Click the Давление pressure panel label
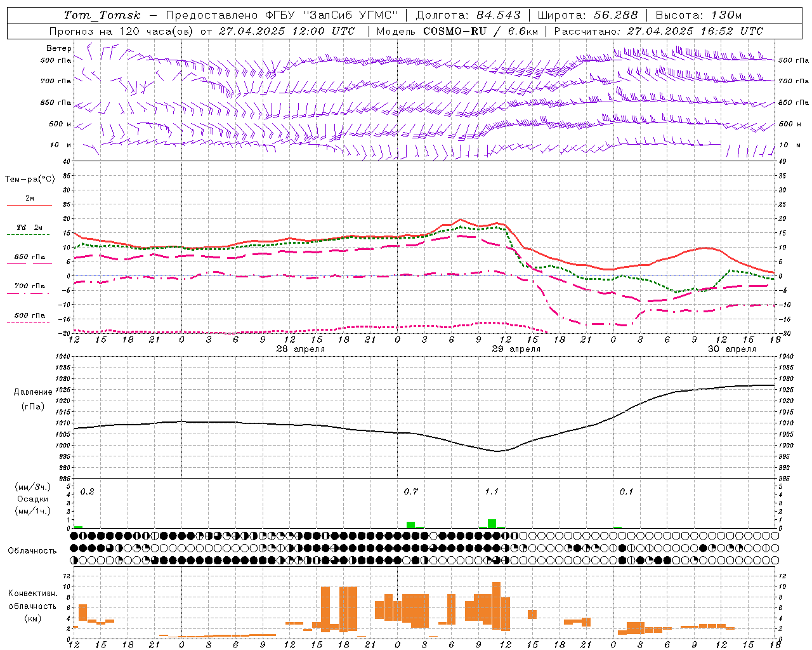This screenshot has width=812, height=650. 32,392
